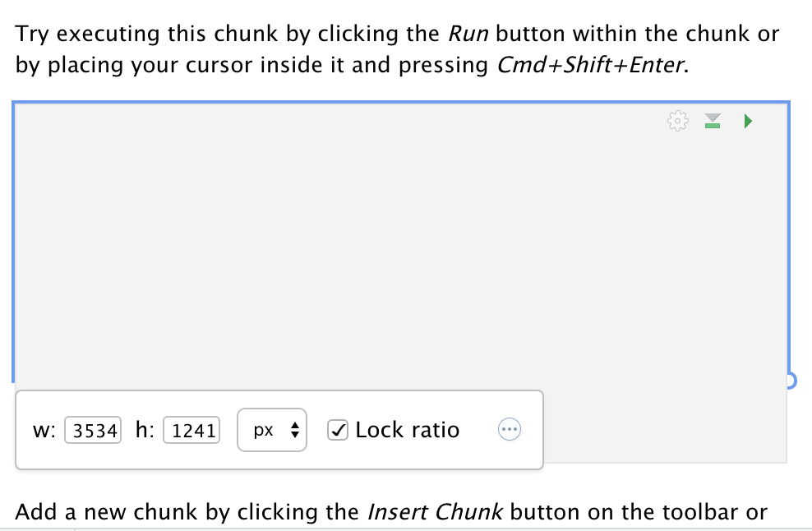
Task: Click the down arrow on the px unit stepper
Action: [x=293, y=434]
